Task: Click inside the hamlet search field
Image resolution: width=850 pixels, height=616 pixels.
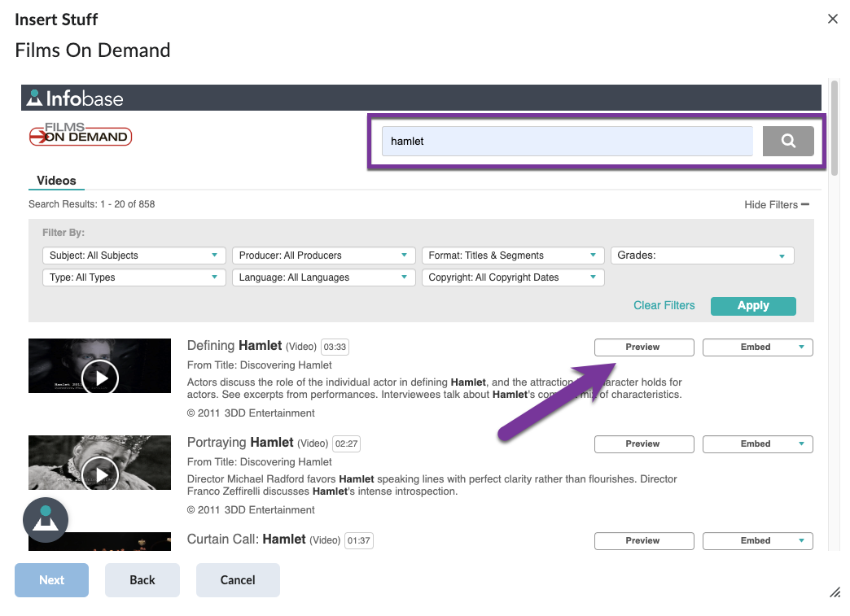Action: click(567, 141)
